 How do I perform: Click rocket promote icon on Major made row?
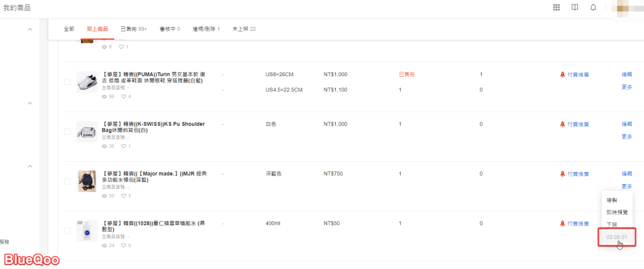(562, 174)
